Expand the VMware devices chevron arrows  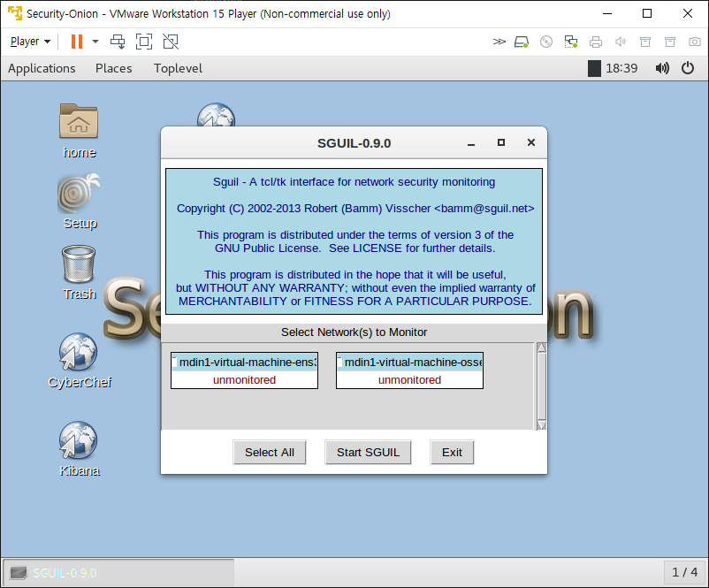(x=499, y=42)
